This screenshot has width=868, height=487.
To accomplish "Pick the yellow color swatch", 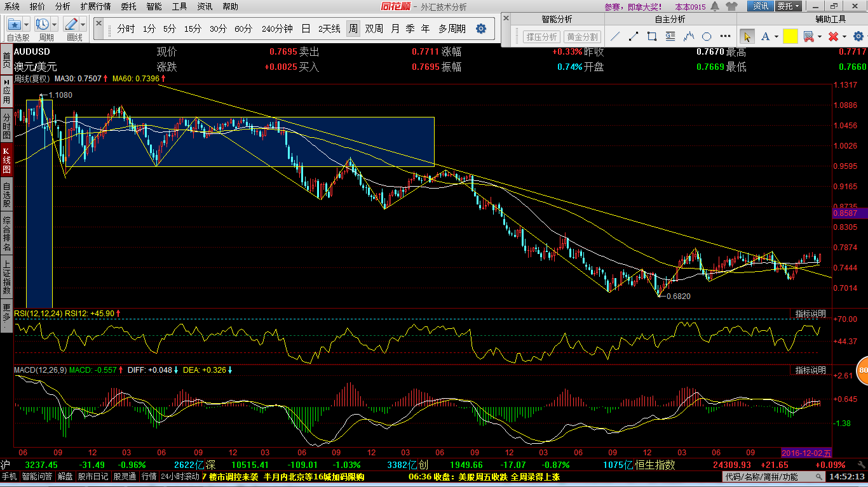I will [x=790, y=36].
